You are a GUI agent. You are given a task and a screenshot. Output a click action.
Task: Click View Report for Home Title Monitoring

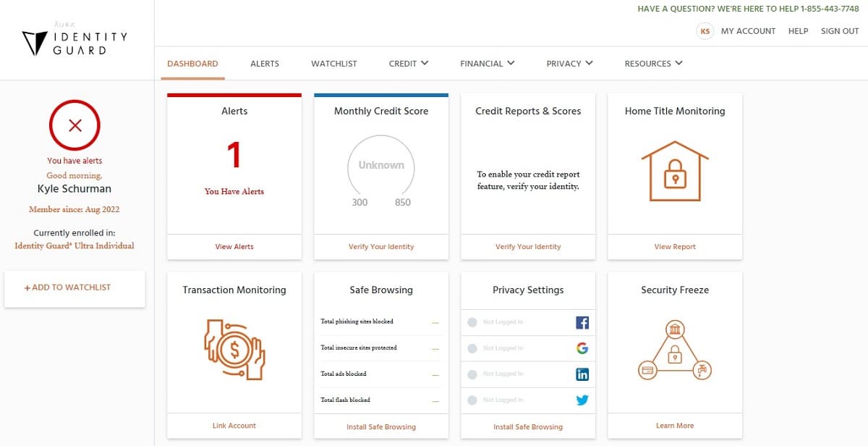675,247
